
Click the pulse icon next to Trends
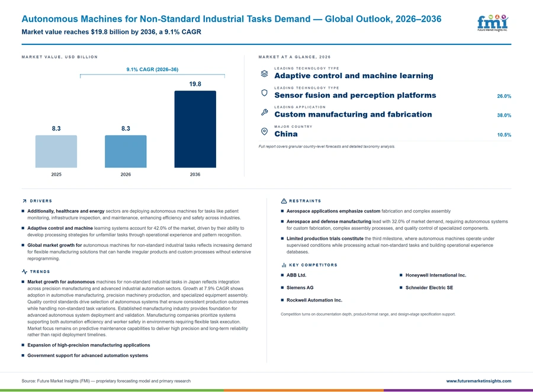[24, 272]
